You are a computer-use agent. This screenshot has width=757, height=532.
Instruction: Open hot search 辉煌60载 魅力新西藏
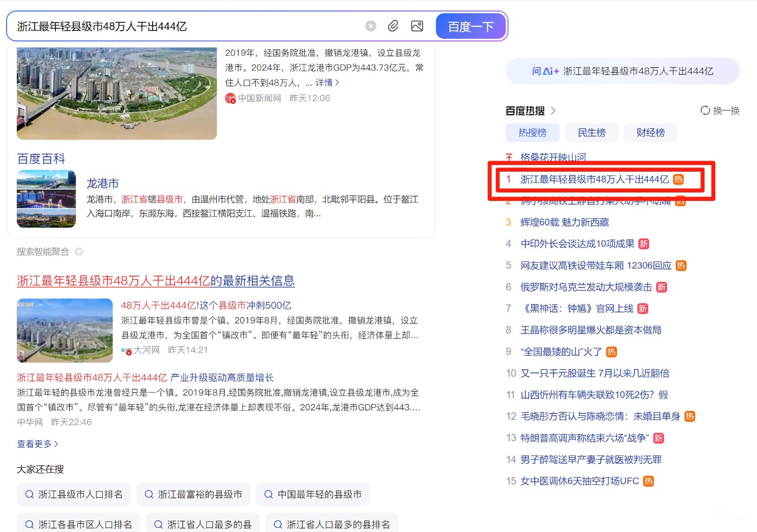coord(564,222)
